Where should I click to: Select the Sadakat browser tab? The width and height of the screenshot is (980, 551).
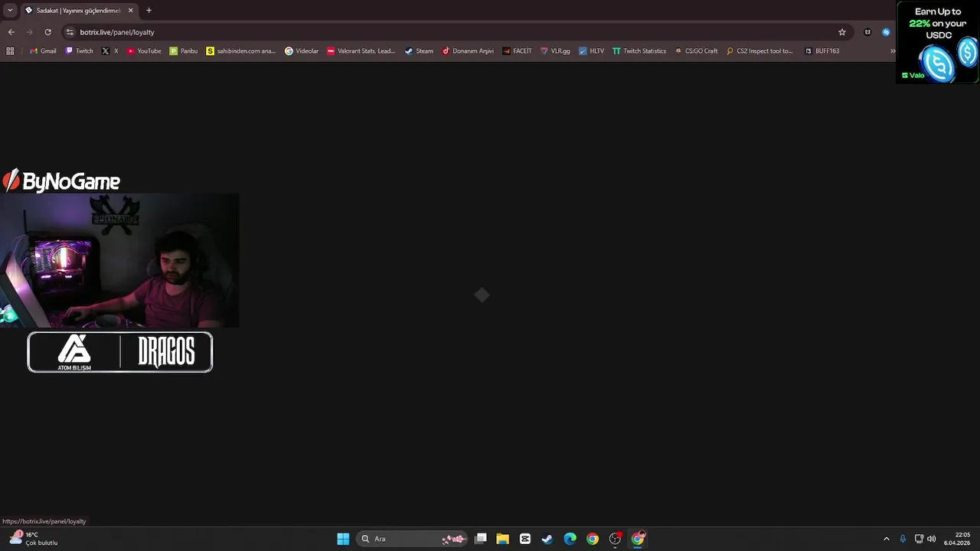(x=78, y=11)
